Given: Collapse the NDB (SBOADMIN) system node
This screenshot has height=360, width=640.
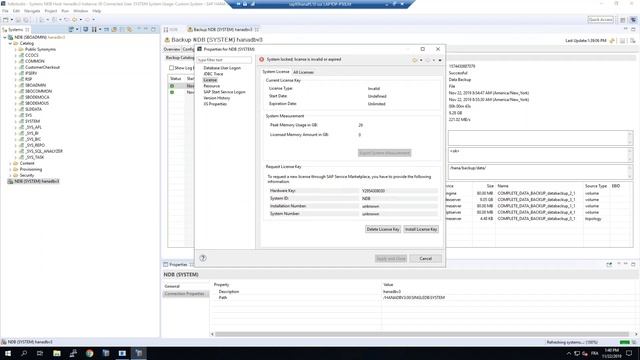Looking at the screenshot, I should (5, 37).
